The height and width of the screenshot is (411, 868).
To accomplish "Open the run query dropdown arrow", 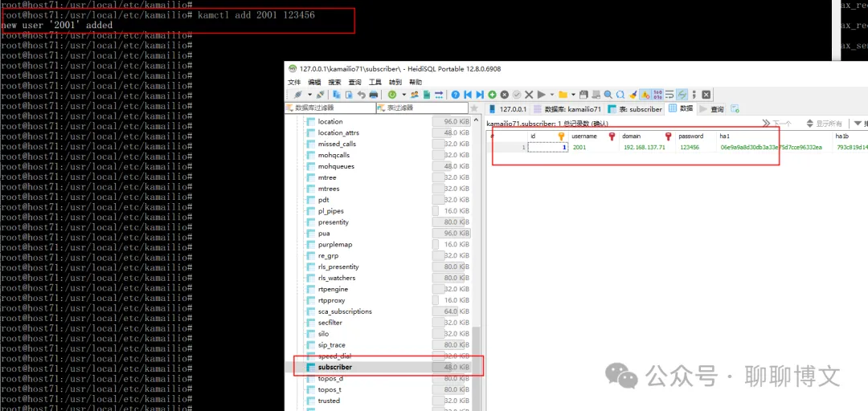I will (x=552, y=95).
